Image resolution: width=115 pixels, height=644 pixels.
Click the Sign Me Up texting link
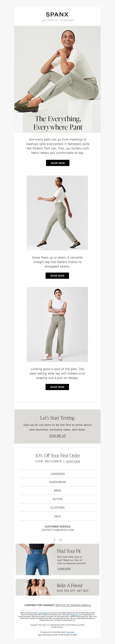(57, 436)
